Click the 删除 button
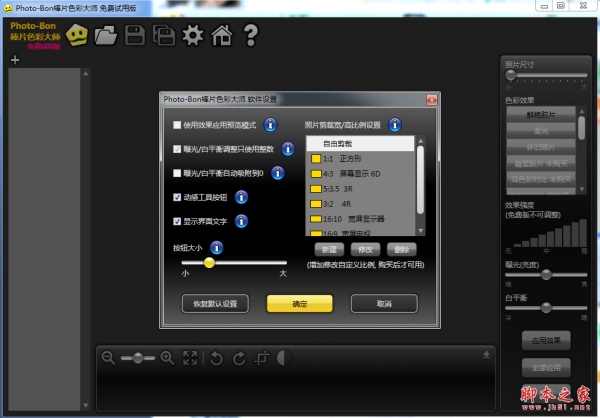The width and height of the screenshot is (600, 418). pos(401,250)
